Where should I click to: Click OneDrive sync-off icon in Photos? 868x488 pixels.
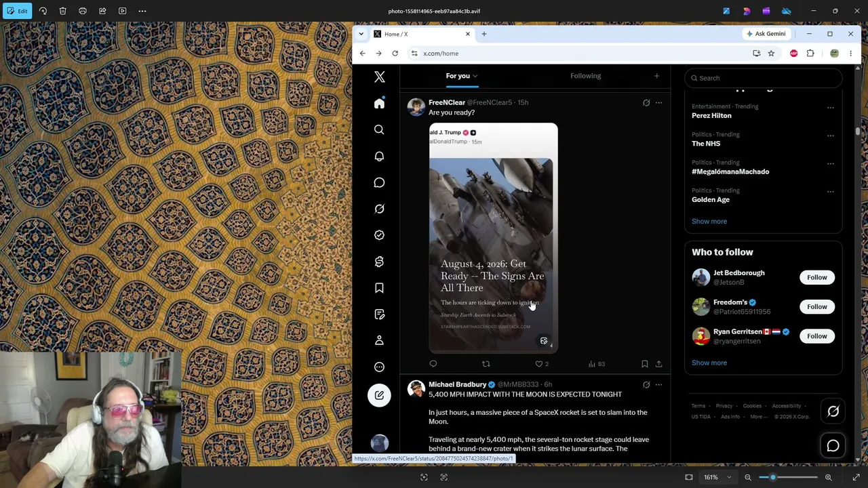coord(786,11)
